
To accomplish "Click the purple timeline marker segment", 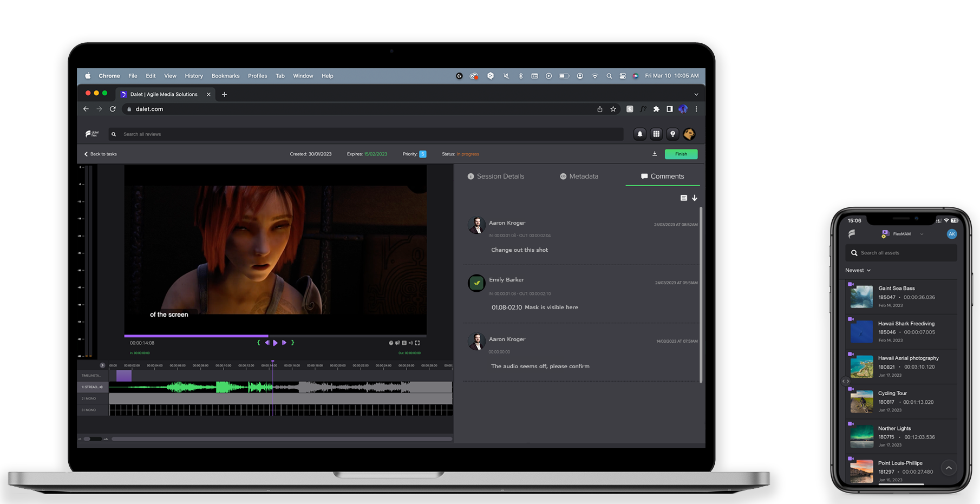I will pyautogui.click(x=124, y=376).
